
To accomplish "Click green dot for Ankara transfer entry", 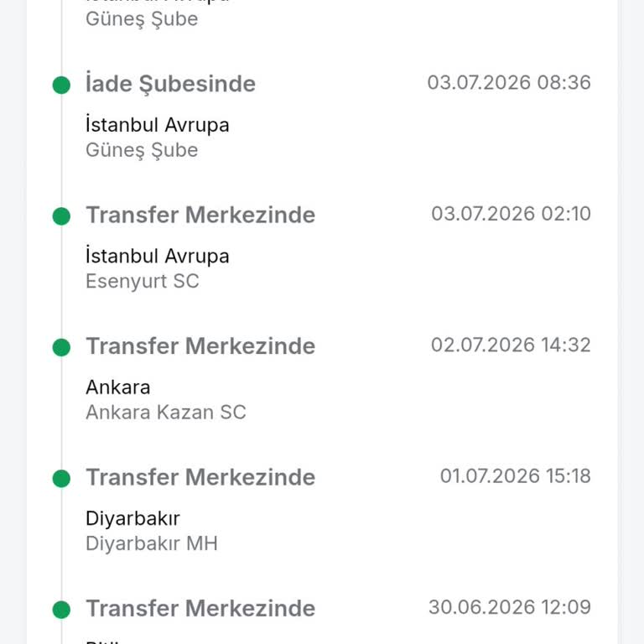I will [61, 347].
